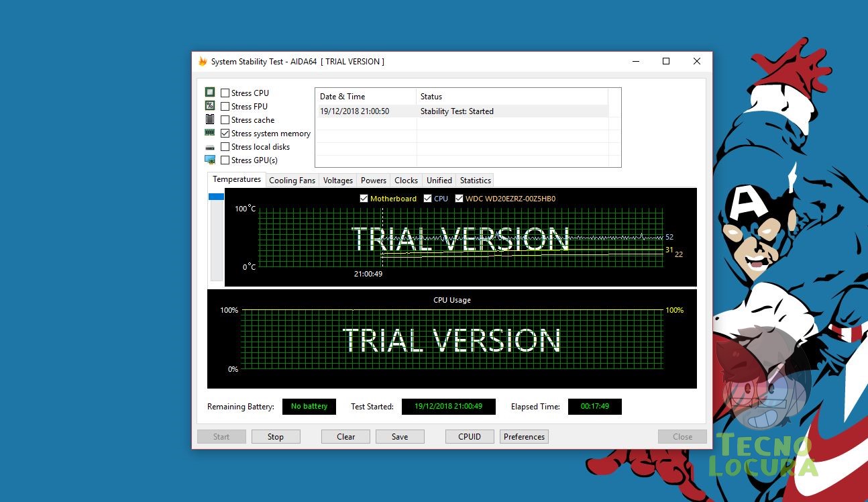Enable the Stress local disks checkbox
868x502 pixels.
click(x=225, y=147)
